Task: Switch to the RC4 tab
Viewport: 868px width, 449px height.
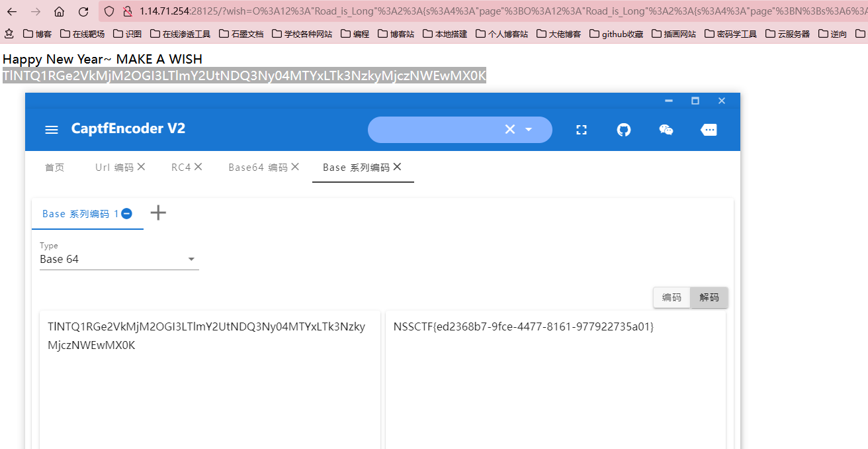Action: [181, 168]
